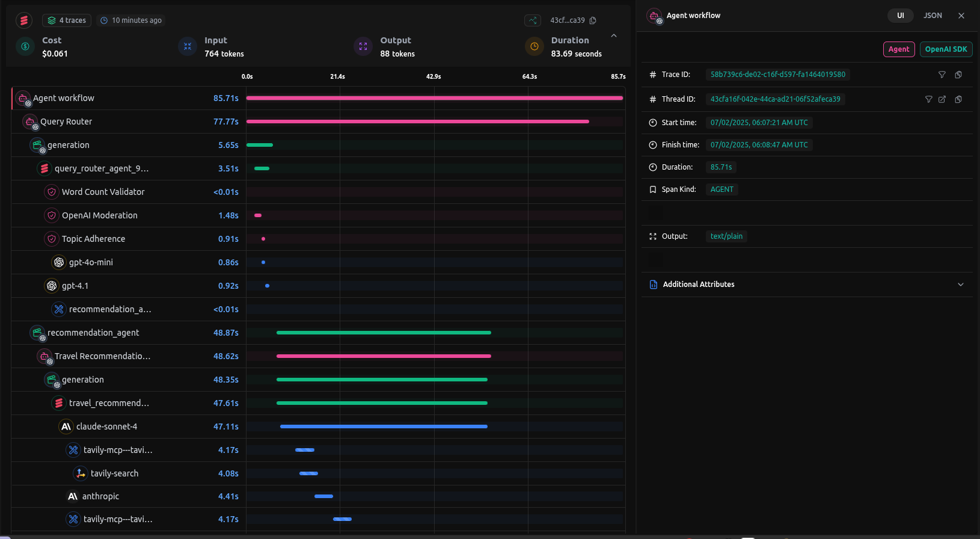Copy the Trace ID value

(x=958, y=75)
